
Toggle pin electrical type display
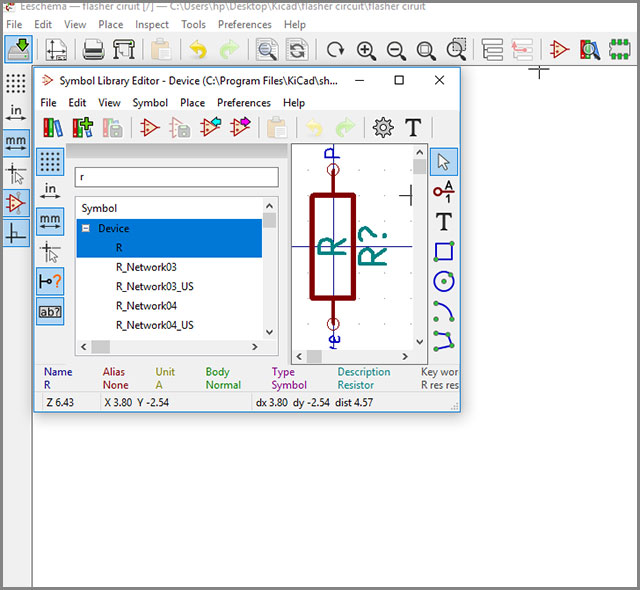coord(50,281)
